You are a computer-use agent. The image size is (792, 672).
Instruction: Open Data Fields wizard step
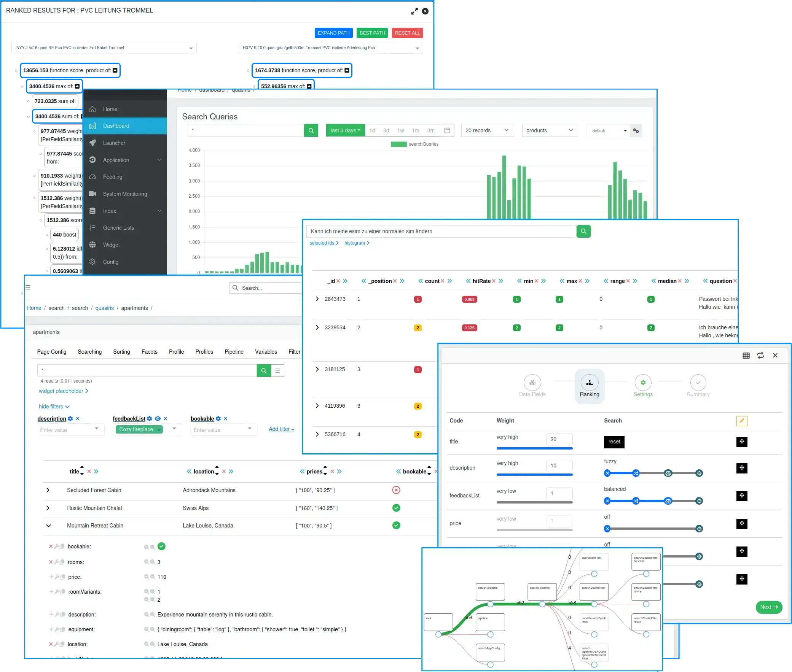[532, 383]
